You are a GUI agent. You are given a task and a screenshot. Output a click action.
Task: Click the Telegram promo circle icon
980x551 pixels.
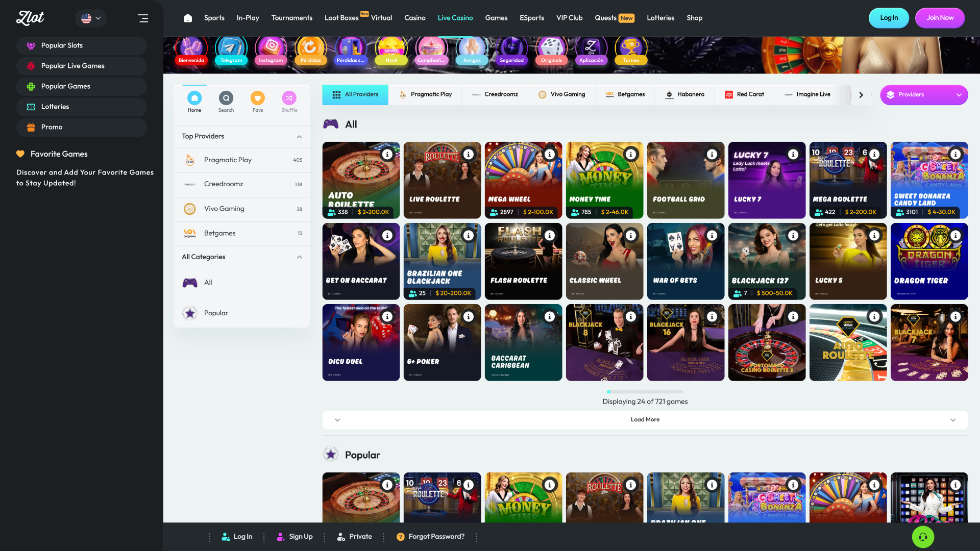point(231,51)
